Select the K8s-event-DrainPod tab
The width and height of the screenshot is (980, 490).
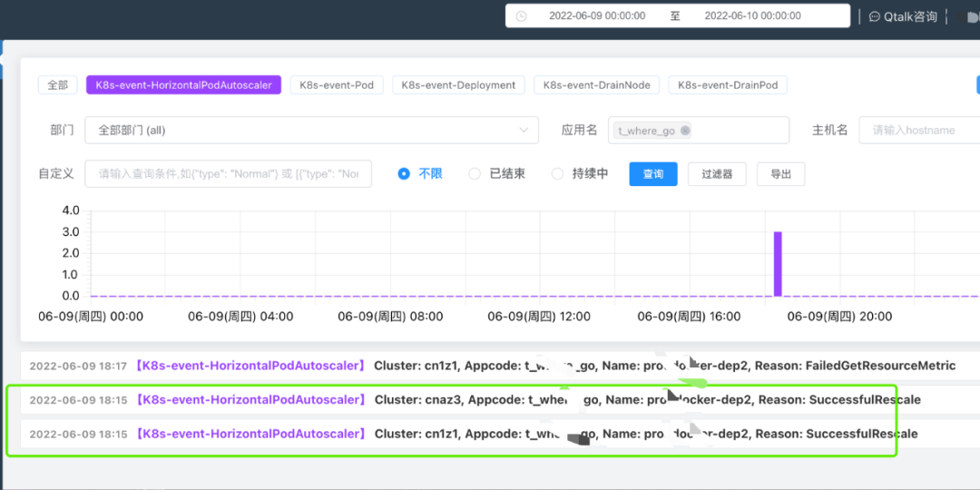coord(728,85)
